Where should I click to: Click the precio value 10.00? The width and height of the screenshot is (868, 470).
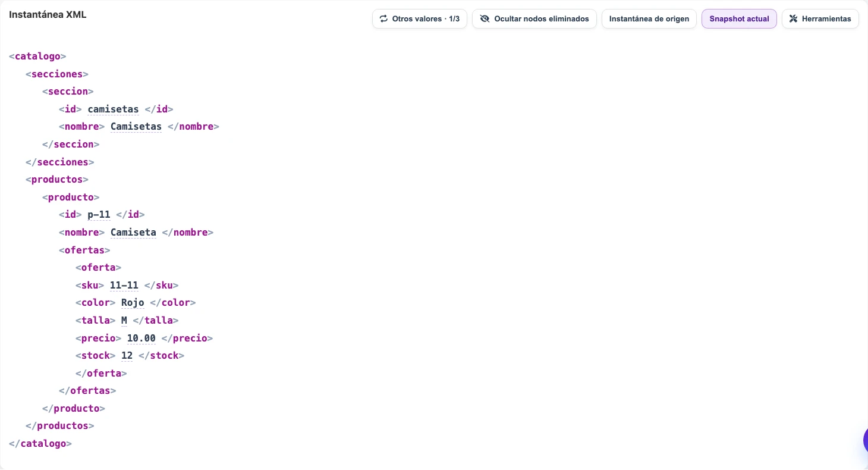coord(141,338)
